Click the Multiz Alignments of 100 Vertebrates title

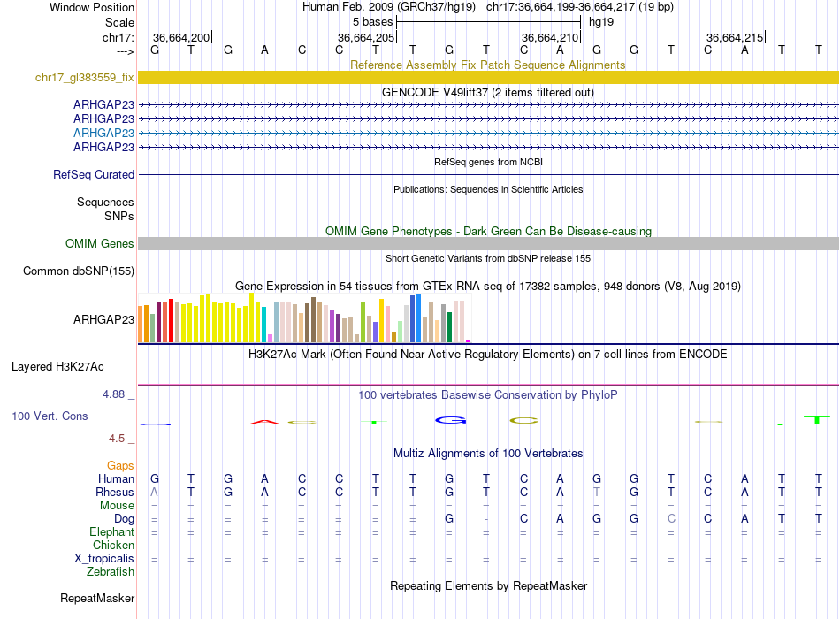pos(488,454)
